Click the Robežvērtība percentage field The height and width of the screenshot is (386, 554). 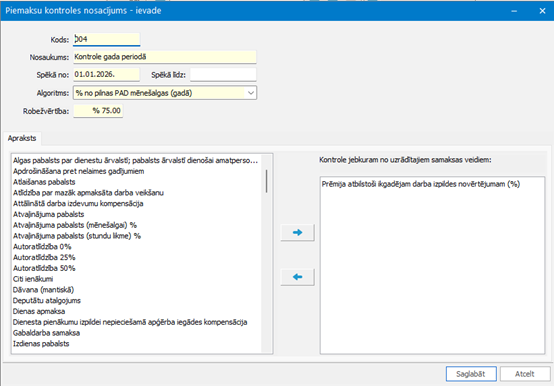(x=98, y=111)
